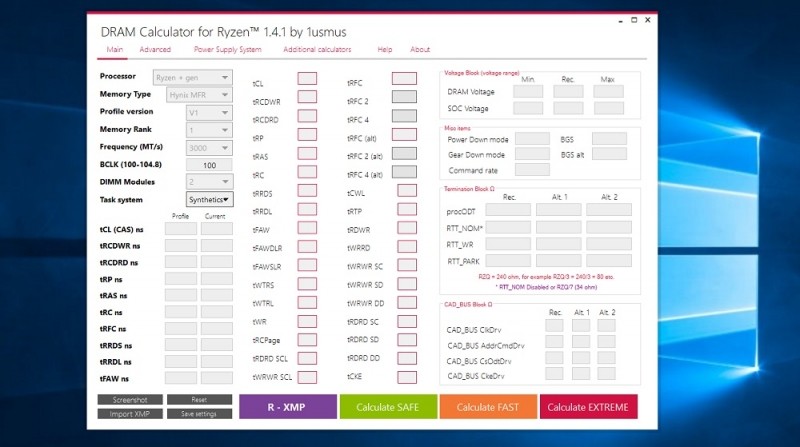Click the orange Calculate FAST button
This screenshot has width=800, height=447.
coord(488,407)
